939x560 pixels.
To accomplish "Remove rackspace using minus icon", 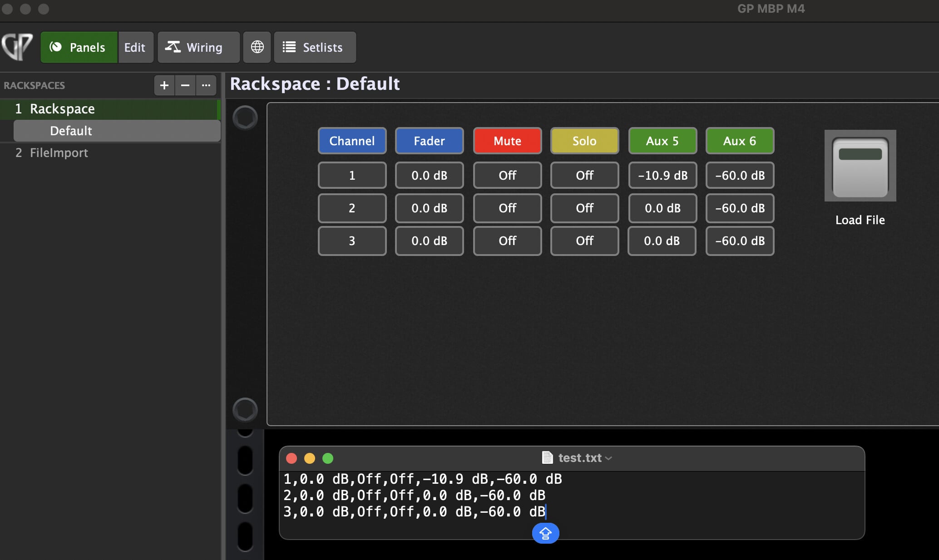I will tap(185, 85).
